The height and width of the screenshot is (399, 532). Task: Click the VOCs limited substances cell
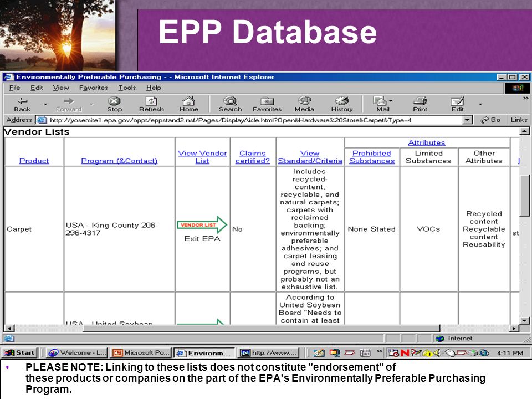(428, 229)
